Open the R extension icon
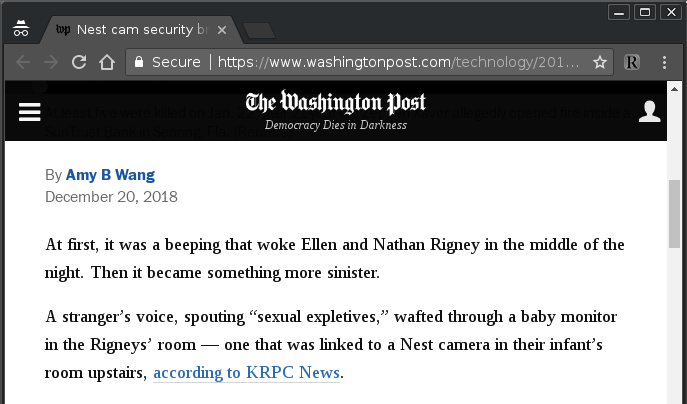687x404 pixels. (x=631, y=62)
